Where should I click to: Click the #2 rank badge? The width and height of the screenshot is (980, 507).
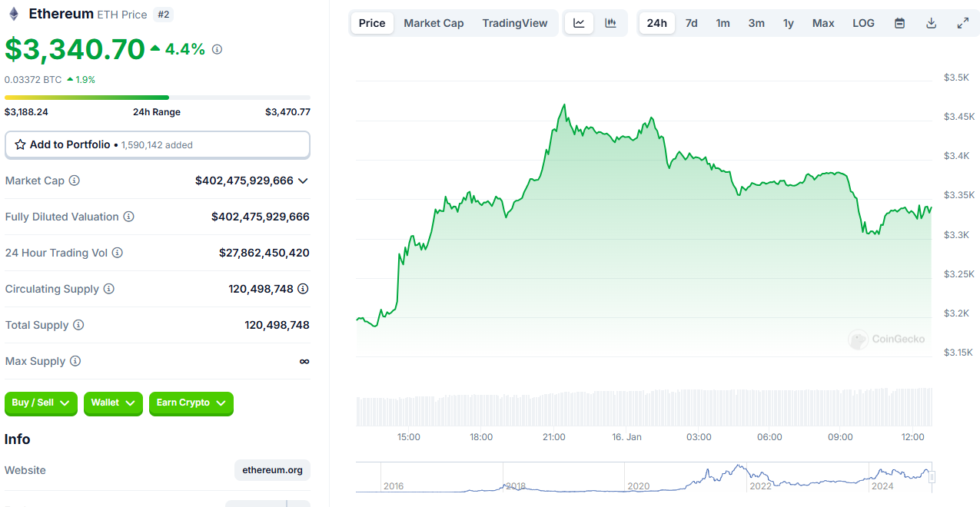tap(163, 15)
